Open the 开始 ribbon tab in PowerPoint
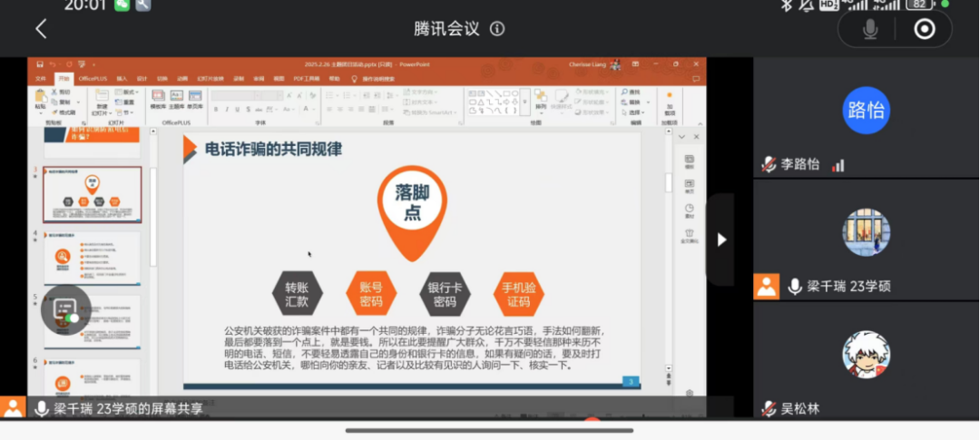This screenshot has height=440, width=980. pyautogui.click(x=63, y=79)
